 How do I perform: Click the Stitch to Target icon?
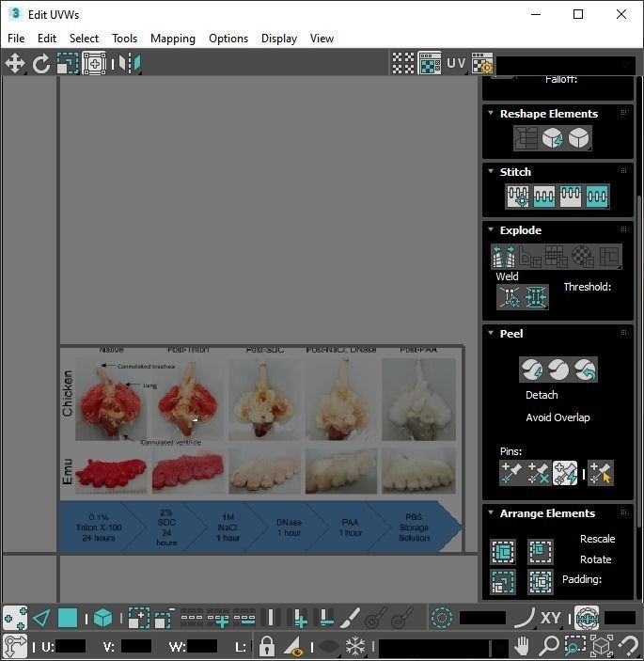[518, 196]
